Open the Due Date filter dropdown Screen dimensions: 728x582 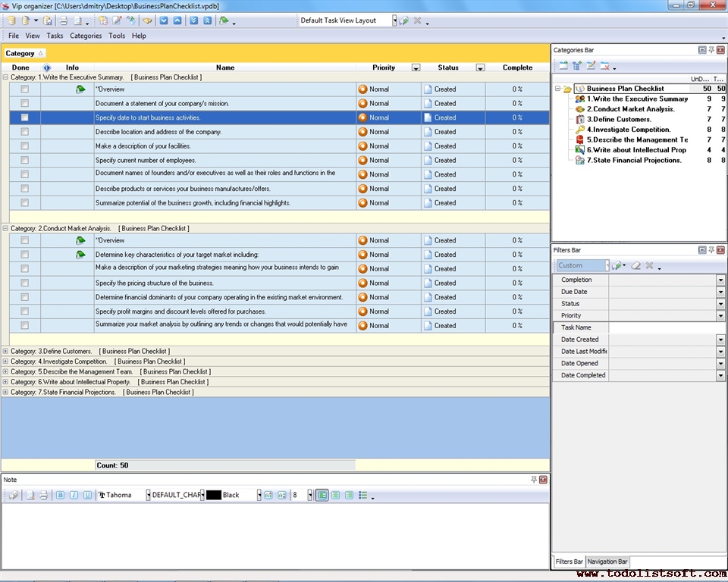tap(720, 292)
